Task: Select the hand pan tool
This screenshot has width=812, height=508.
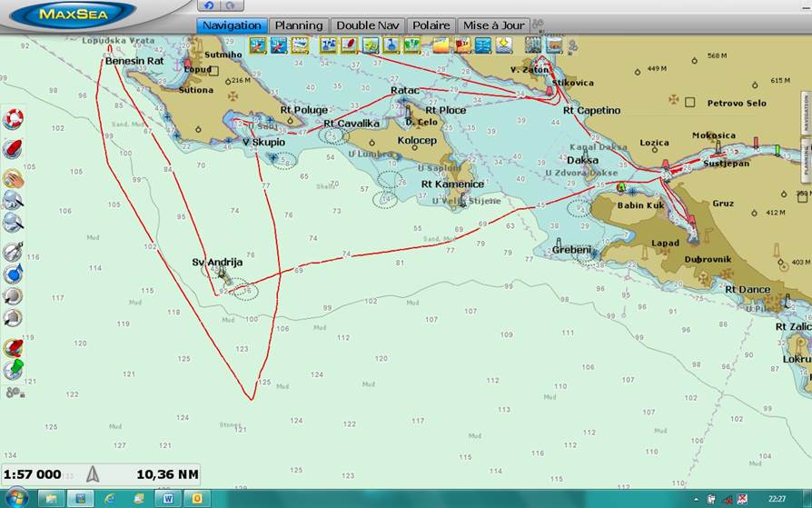Action: pyautogui.click(x=13, y=178)
